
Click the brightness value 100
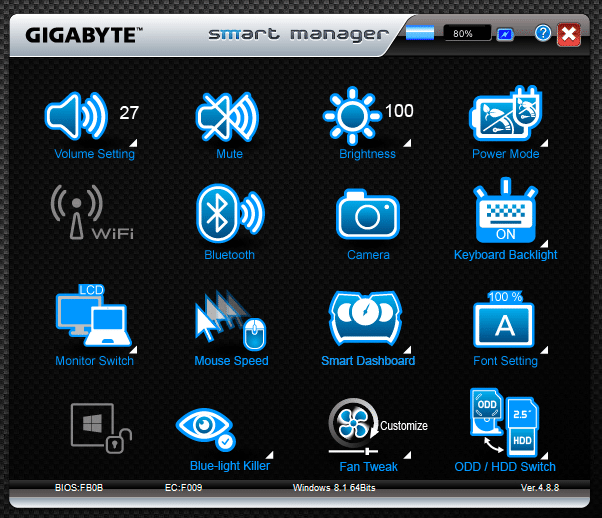click(x=399, y=111)
